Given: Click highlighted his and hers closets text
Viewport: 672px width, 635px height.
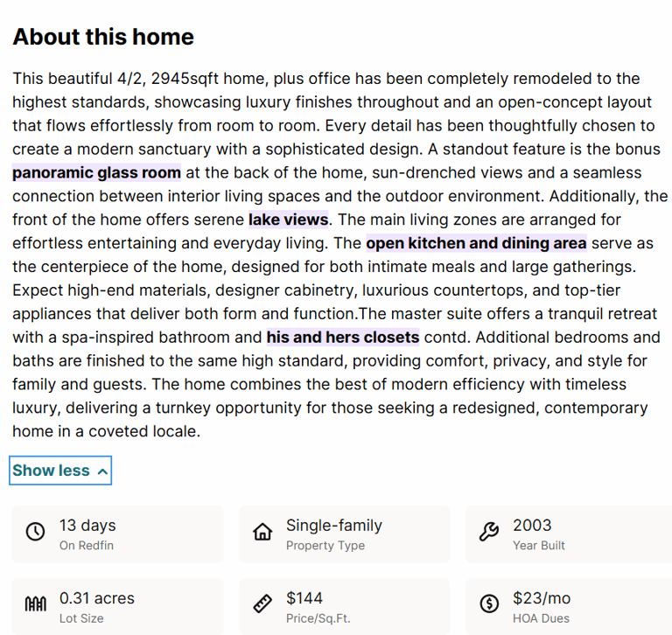Looking at the screenshot, I should point(343,338).
